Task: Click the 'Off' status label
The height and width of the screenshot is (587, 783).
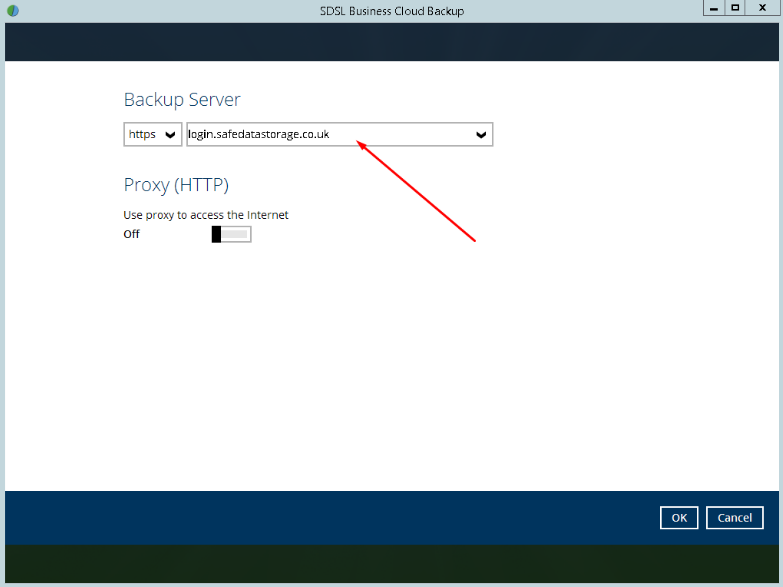Action: tap(131, 234)
